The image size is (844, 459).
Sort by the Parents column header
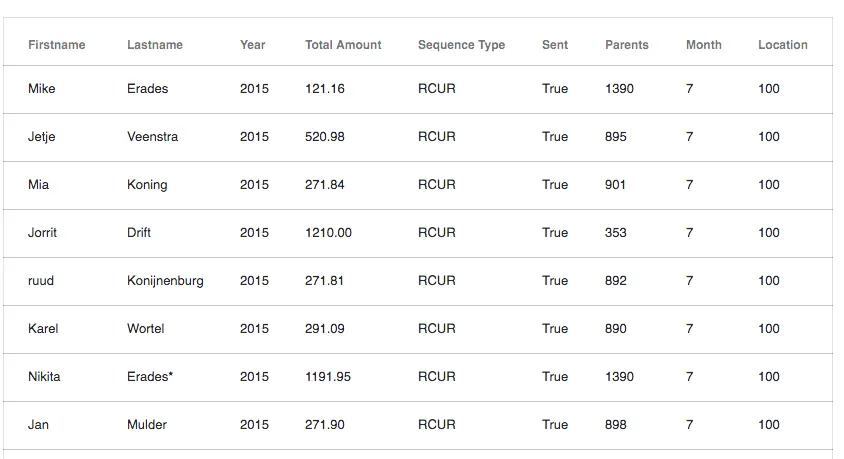(627, 45)
